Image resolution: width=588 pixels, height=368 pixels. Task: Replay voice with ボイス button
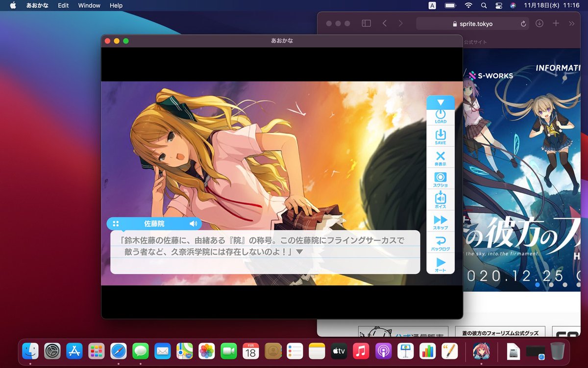click(x=441, y=201)
